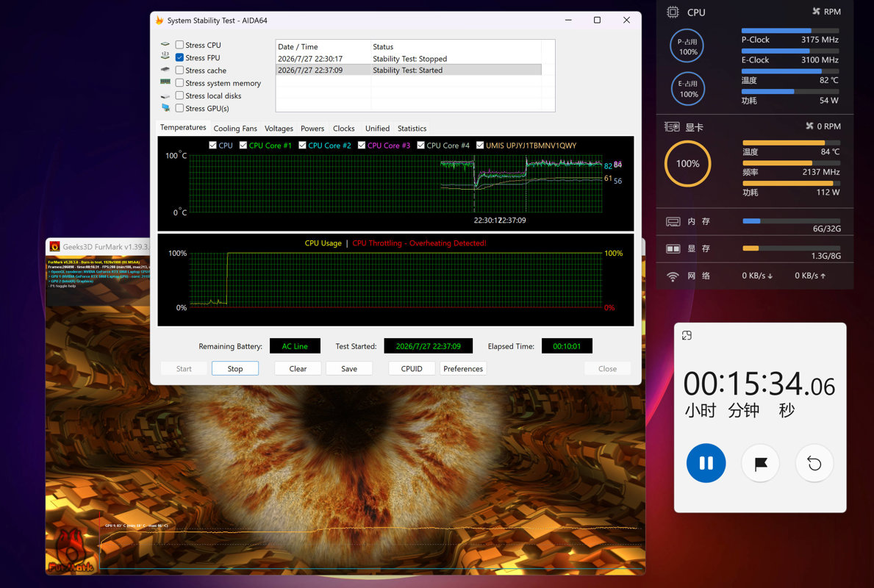Click the P-core usage ring gauge
This screenshot has width=874, height=588.
tap(687, 46)
